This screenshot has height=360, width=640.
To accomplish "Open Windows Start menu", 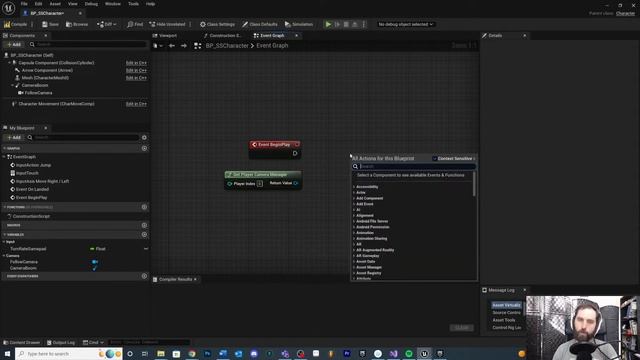I will point(7,353).
